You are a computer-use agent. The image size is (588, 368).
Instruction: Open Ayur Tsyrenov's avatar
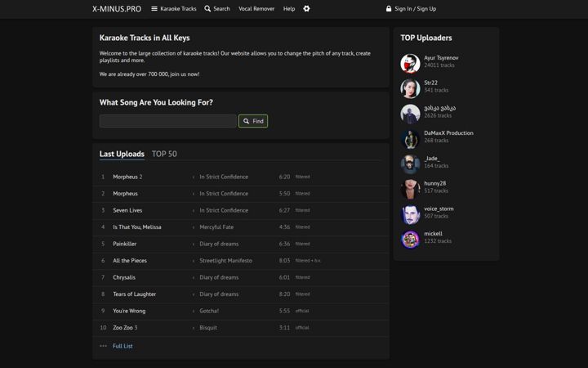point(410,64)
